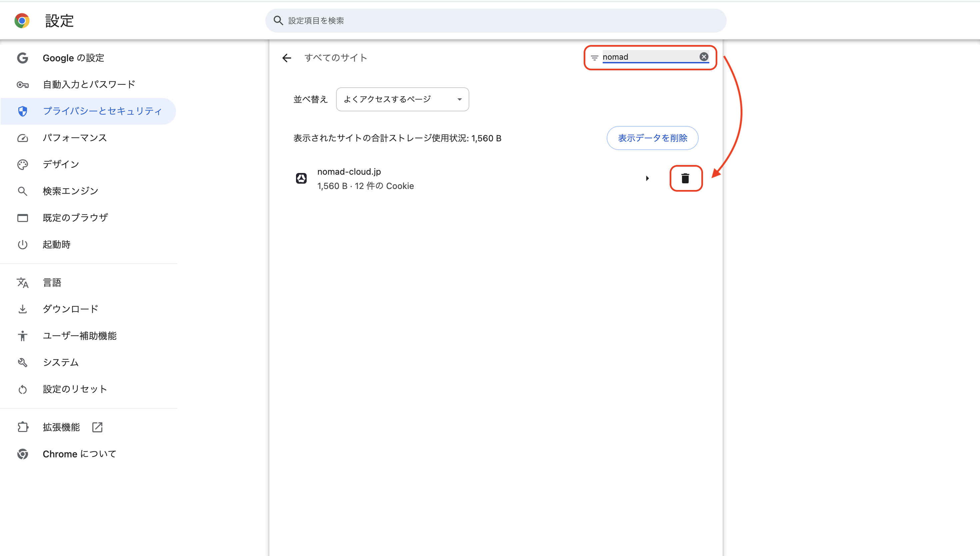Click the reset settings circular arrow icon
Screen dimensions: 980x556
click(23, 390)
